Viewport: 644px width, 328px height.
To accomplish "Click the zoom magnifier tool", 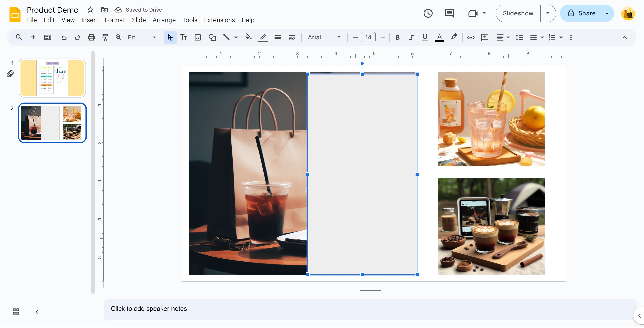I will [x=118, y=37].
